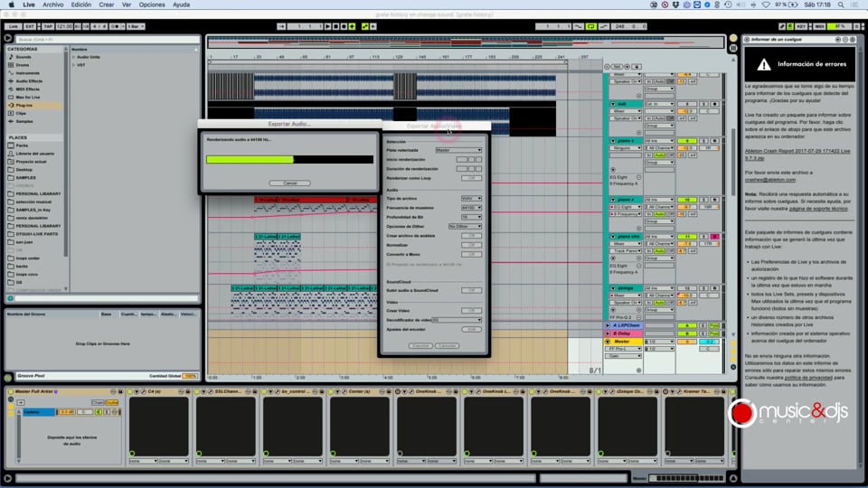Select Sounds category in browser
The width and height of the screenshot is (868, 488).
tap(24, 57)
